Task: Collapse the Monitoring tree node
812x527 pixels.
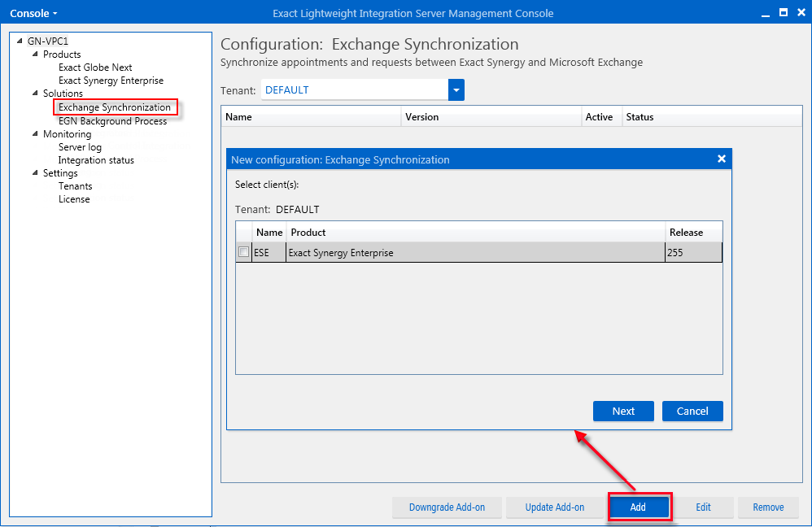Action: tap(35, 133)
